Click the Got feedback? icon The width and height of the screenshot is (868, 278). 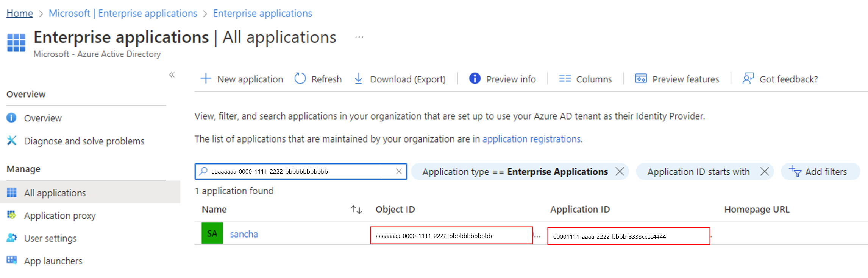(x=748, y=79)
